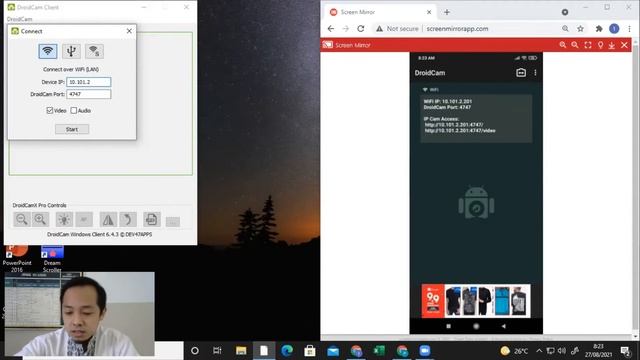This screenshot has height=360, width=640.
Task: Open Chrome page zoom indicator
Action: [565, 29]
